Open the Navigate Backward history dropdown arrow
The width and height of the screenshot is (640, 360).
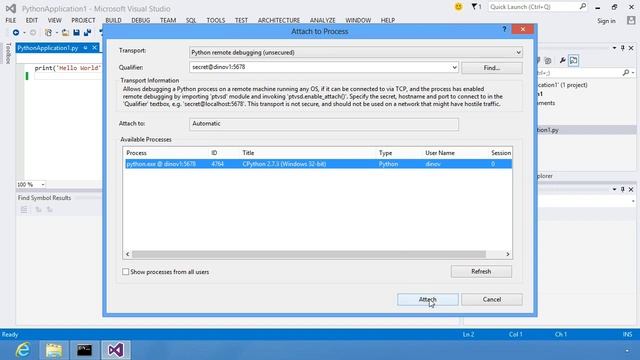24,33
